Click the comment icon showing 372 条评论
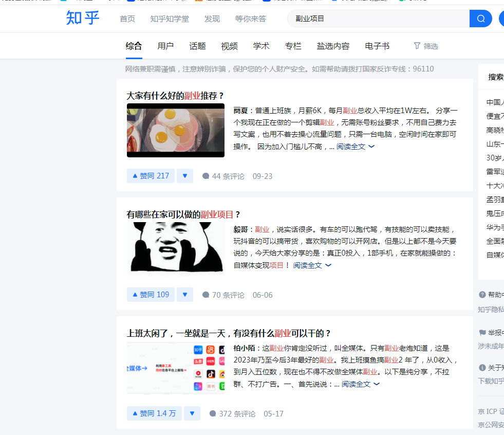Viewport: 504px width, 435px height. [x=212, y=413]
